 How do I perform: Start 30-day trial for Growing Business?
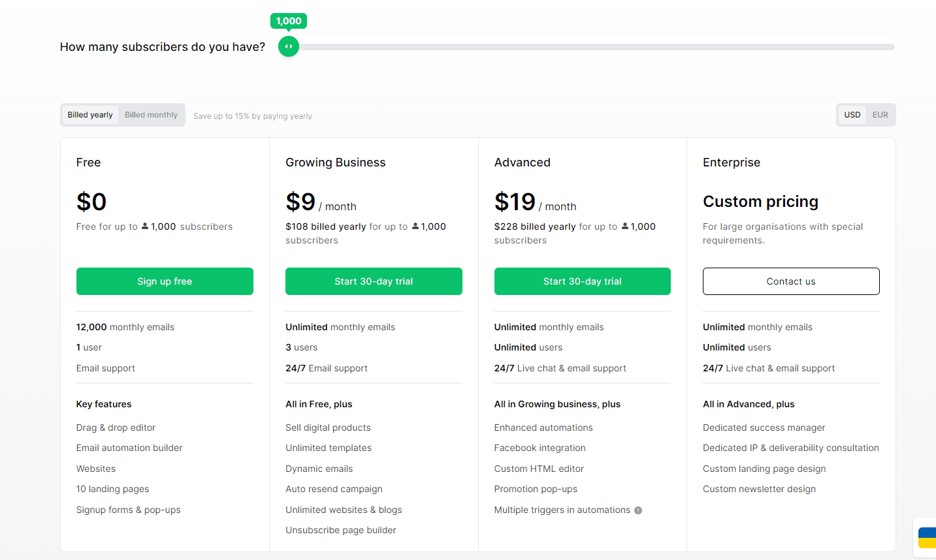click(373, 281)
